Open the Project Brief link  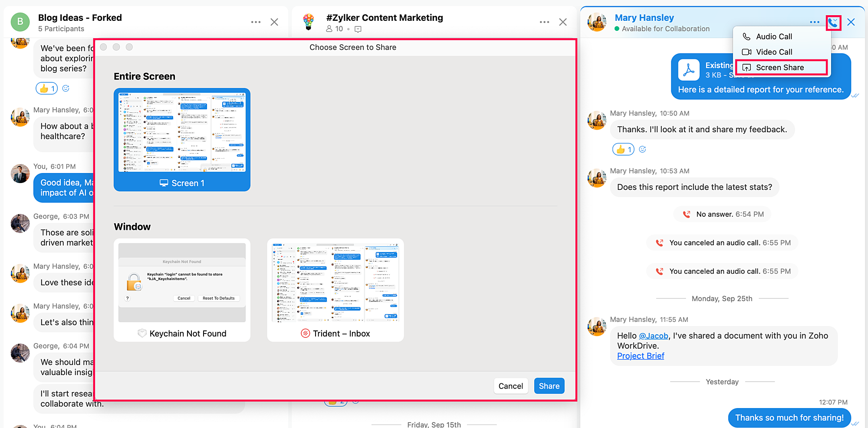coord(641,356)
